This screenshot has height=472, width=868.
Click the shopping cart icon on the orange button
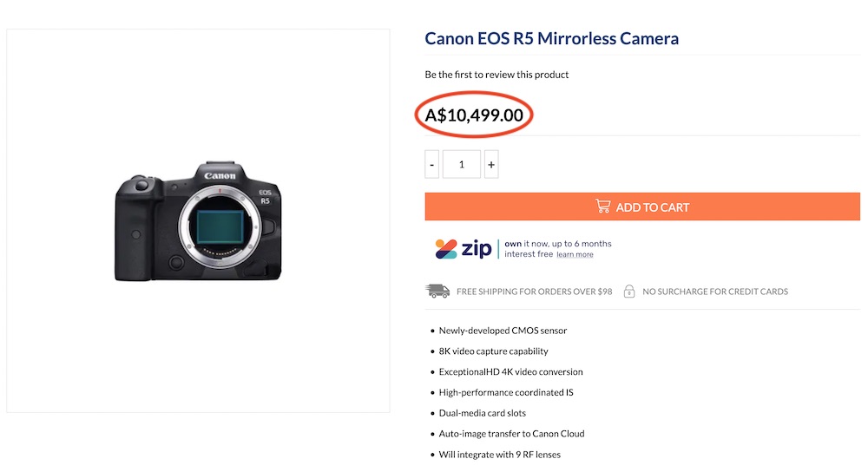tap(603, 206)
